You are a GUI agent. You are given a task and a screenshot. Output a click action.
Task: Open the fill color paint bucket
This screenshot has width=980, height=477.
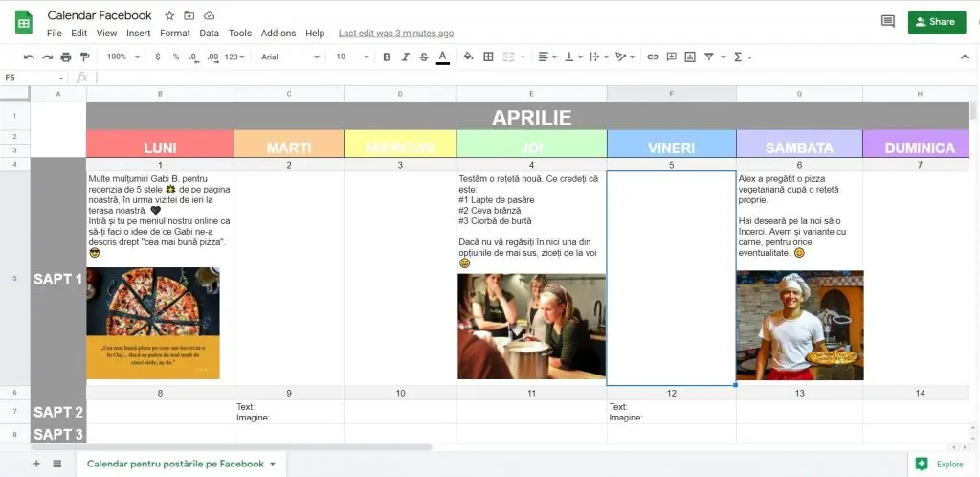(468, 57)
